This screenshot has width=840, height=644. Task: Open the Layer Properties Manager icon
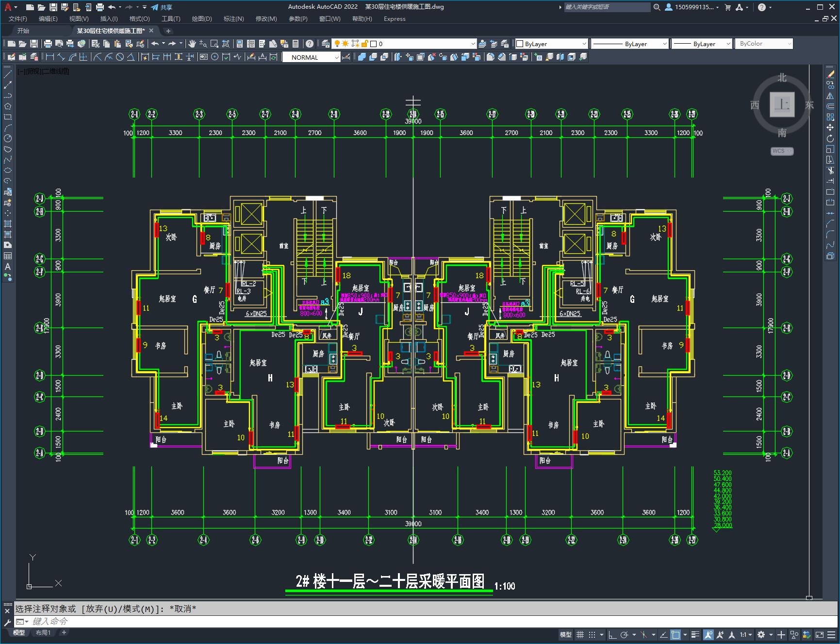pos(326,44)
